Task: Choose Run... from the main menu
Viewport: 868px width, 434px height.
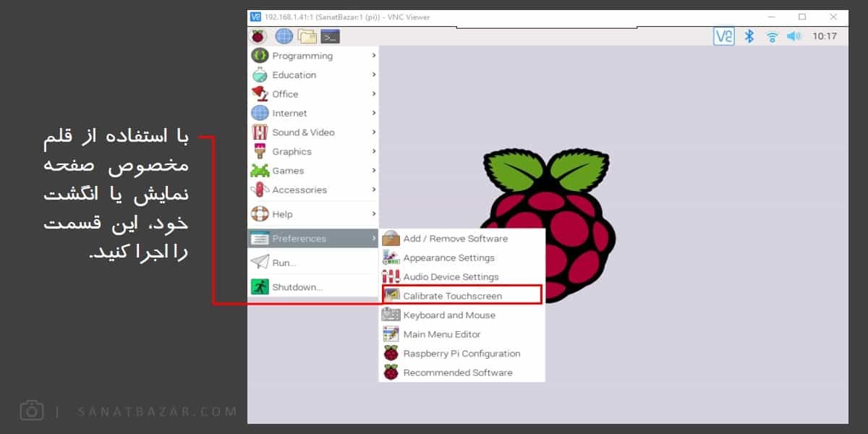Action: coord(313,263)
